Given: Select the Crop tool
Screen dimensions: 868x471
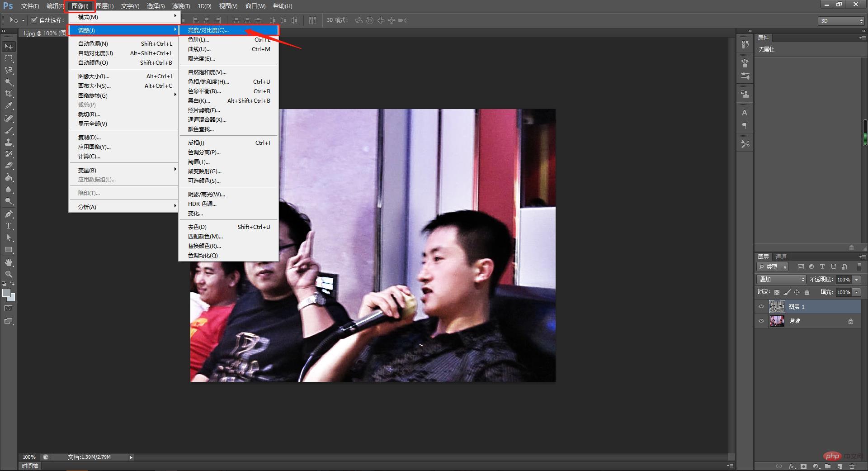Looking at the screenshot, I should pos(9,94).
